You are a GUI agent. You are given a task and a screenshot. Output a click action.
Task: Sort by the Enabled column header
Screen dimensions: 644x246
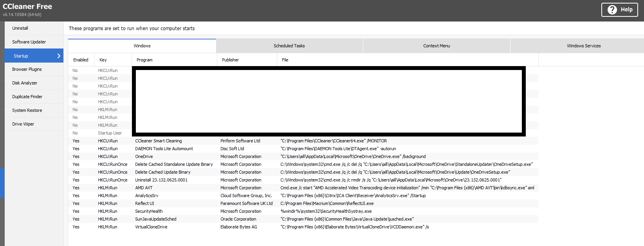pos(81,60)
